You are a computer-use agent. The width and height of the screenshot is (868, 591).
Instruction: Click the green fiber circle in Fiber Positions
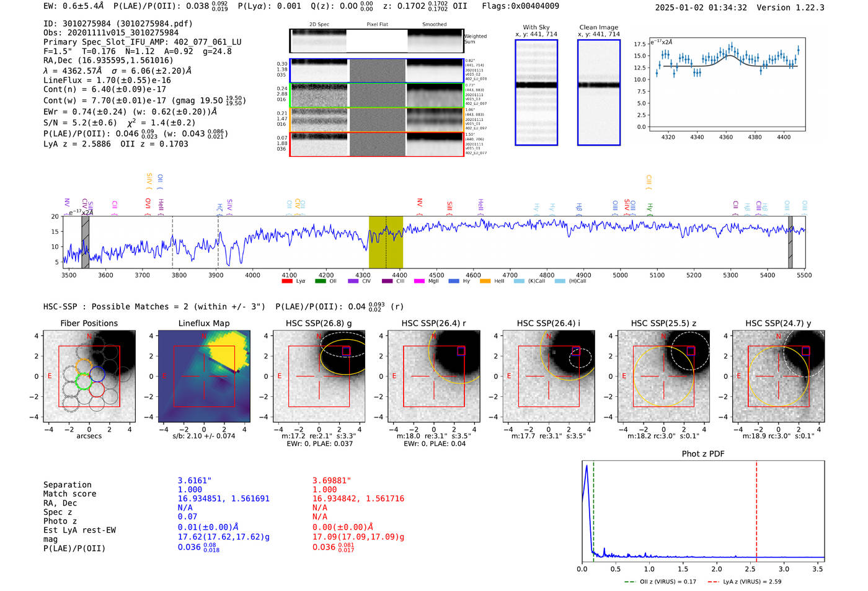coord(82,381)
